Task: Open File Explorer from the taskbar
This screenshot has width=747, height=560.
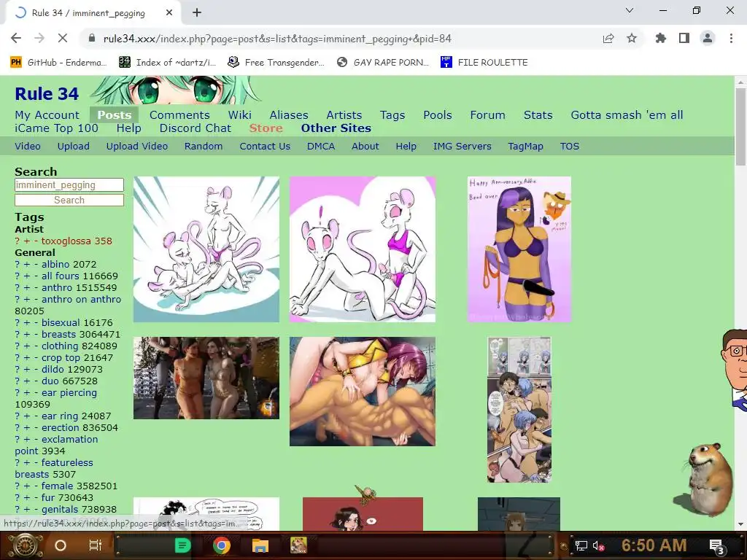Action: point(260,545)
